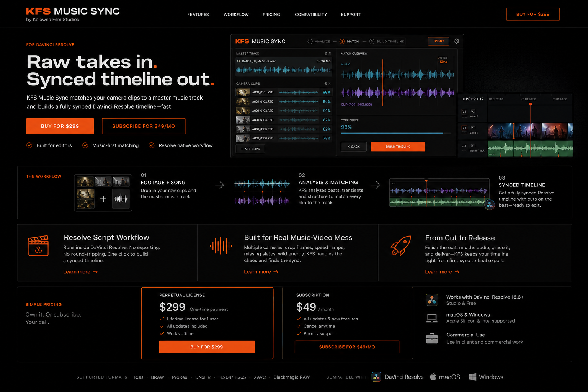The width and height of the screenshot is (588, 392).
Task: Click the KFS Music Sync site logo
Action: point(73,15)
